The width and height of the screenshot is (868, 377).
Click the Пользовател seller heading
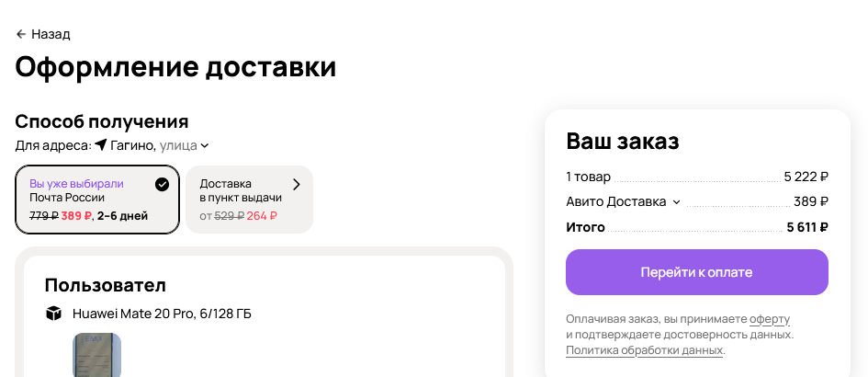(x=106, y=286)
